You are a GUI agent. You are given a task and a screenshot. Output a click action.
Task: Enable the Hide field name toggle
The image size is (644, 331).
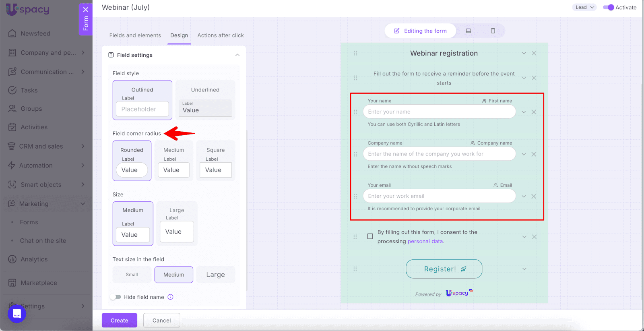coord(116,297)
